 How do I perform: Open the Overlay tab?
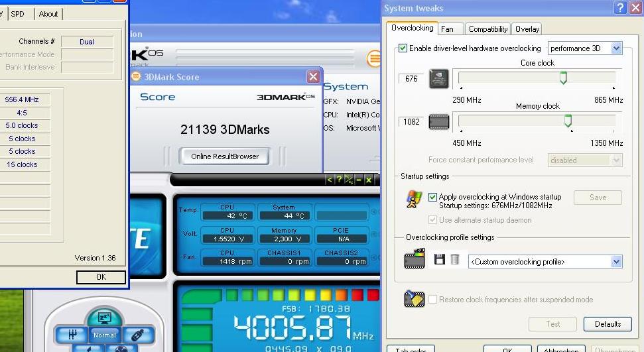(x=527, y=29)
